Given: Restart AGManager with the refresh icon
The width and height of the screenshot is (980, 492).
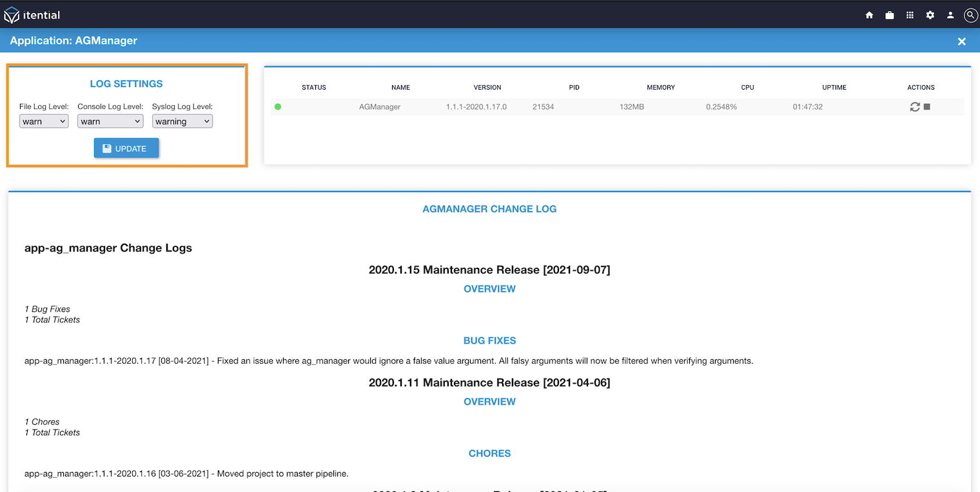Looking at the screenshot, I should [915, 107].
